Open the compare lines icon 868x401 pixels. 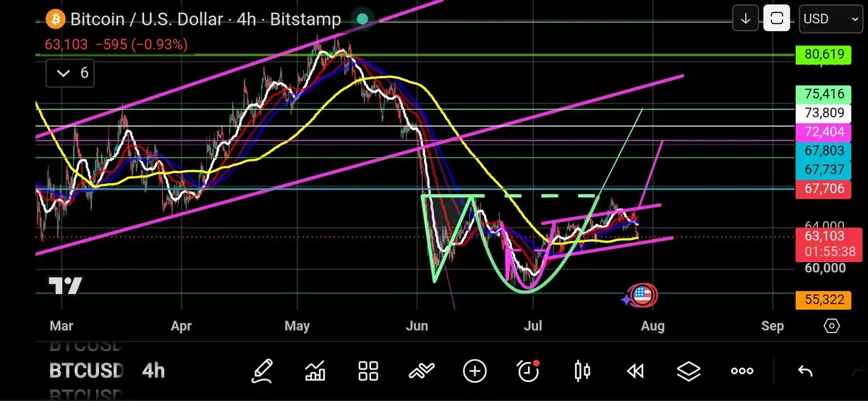coord(421,371)
